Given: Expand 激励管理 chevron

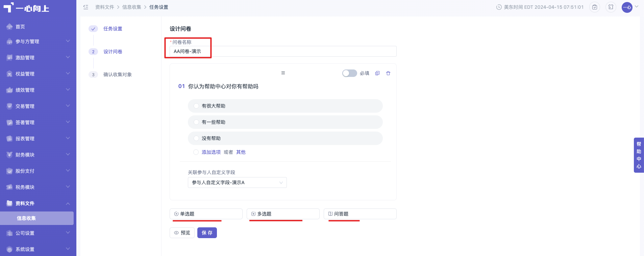Looking at the screenshot, I should click(68, 57).
